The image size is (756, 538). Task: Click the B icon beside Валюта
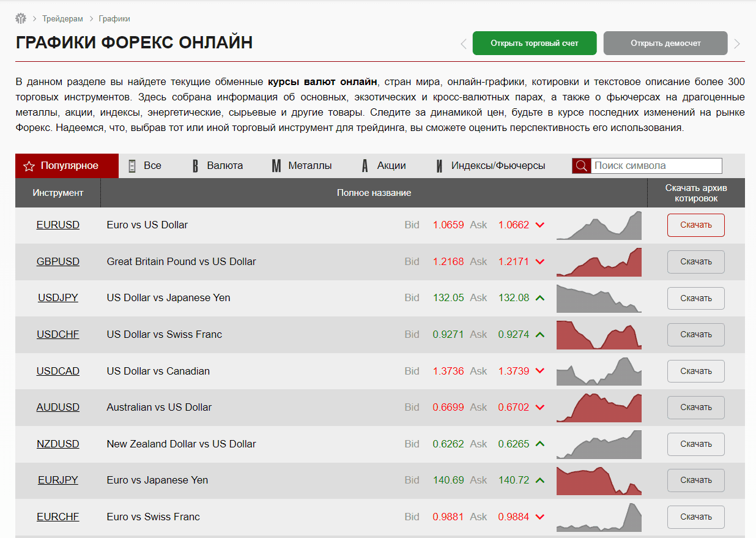coord(195,166)
